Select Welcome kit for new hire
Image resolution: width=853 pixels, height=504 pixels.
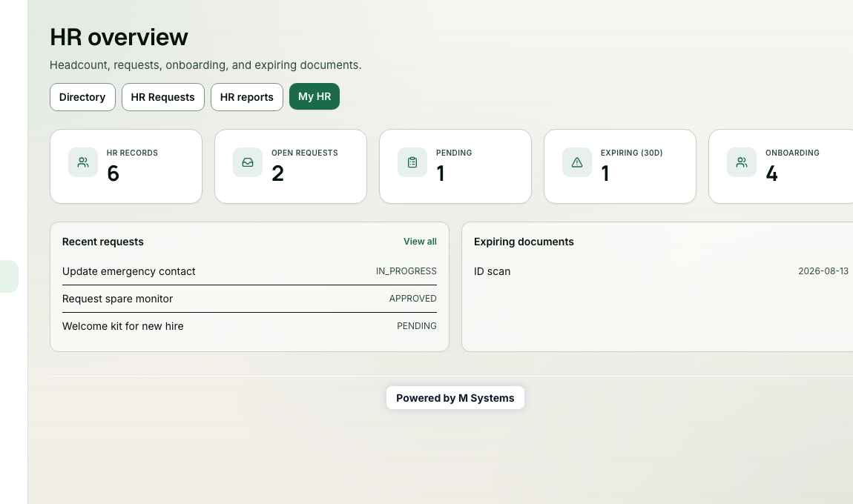(249, 326)
